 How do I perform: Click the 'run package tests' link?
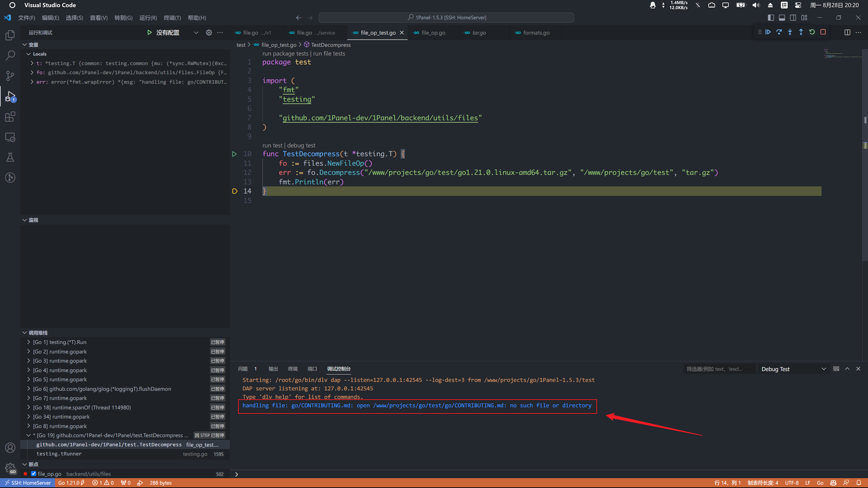[x=285, y=54]
